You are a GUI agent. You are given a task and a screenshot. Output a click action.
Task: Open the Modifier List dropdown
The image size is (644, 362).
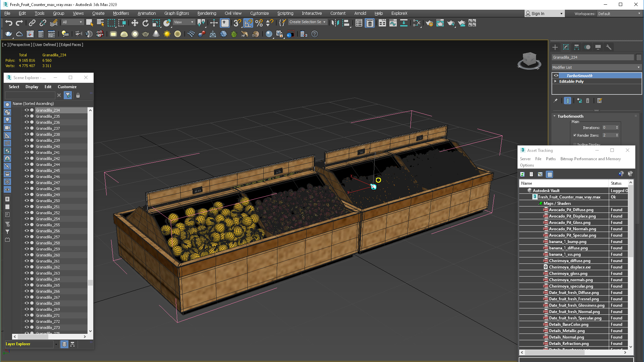[x=596, y=67]
